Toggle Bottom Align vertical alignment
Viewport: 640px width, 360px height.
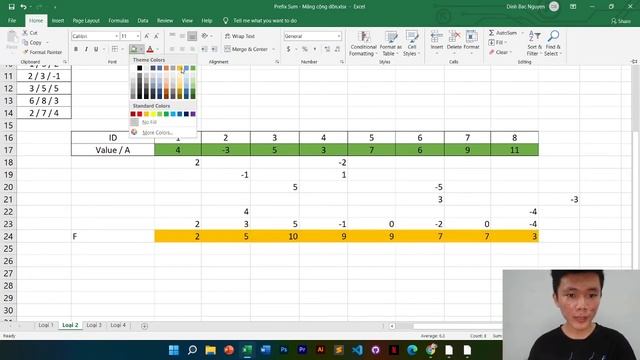(192, 36)
